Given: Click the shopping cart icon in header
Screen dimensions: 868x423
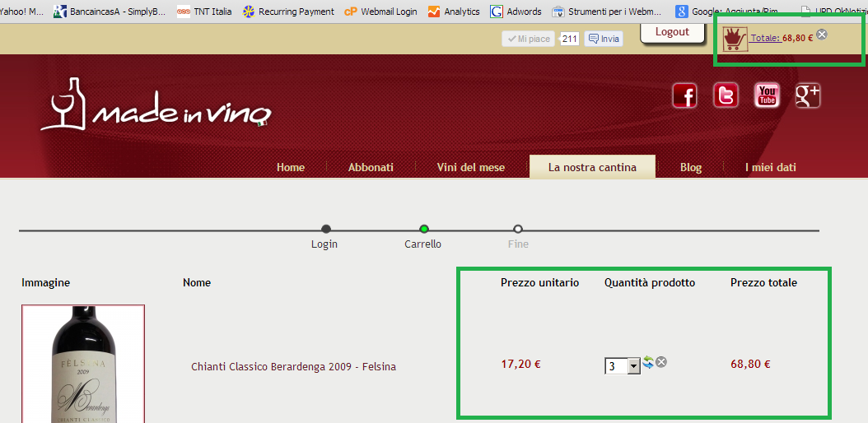Looking at the screenshot, I should (735, 40).
